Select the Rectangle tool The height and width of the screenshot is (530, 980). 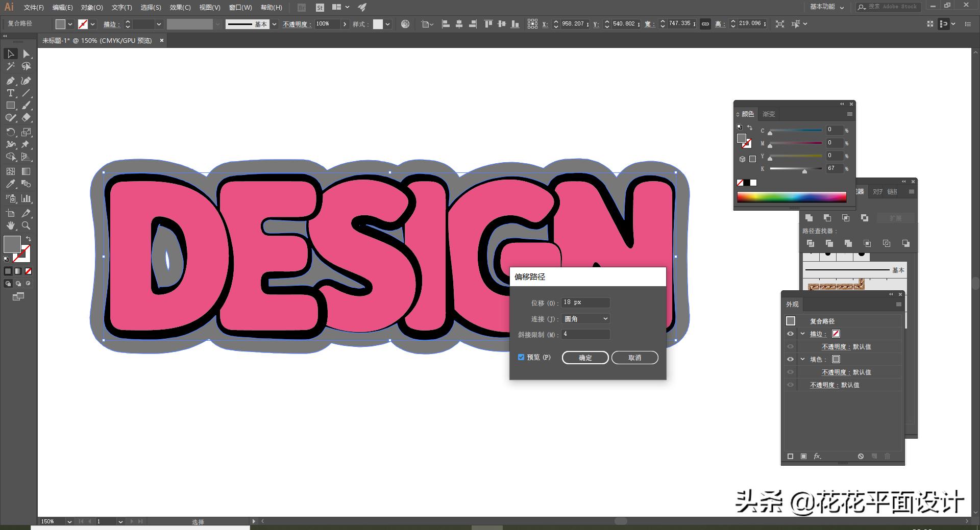pos(10,106)
